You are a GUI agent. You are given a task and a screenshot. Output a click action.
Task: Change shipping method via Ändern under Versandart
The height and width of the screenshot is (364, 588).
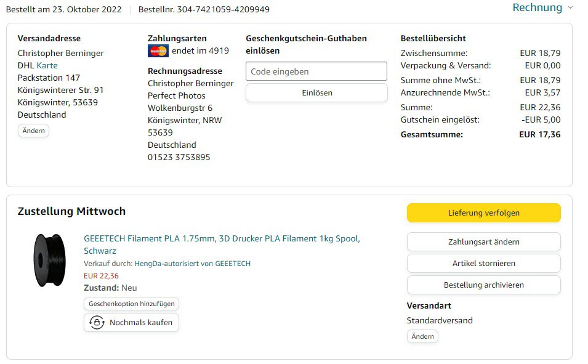coord(422,336)
